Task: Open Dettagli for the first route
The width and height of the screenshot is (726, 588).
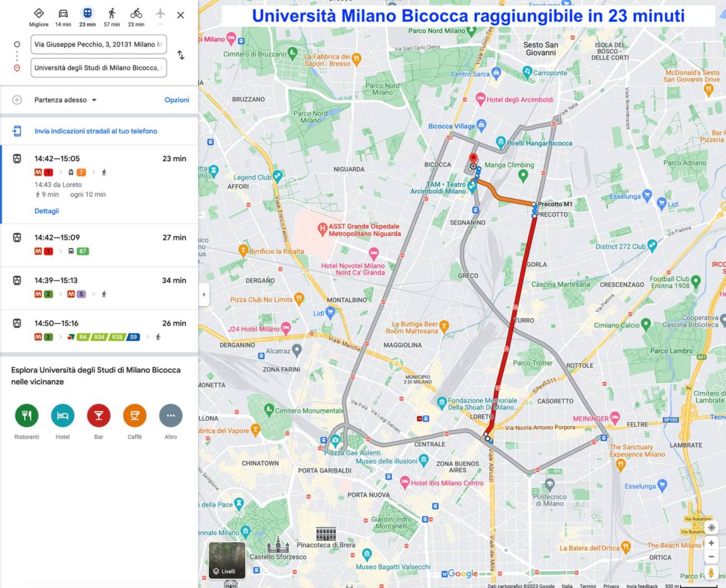Action: pos(46,211)
